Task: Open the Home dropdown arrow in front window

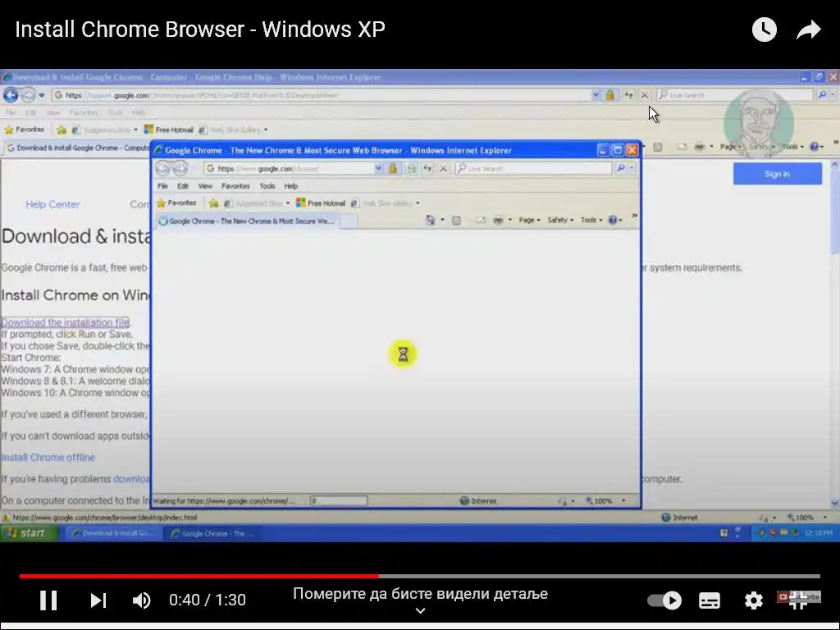Action: (442, 220)
